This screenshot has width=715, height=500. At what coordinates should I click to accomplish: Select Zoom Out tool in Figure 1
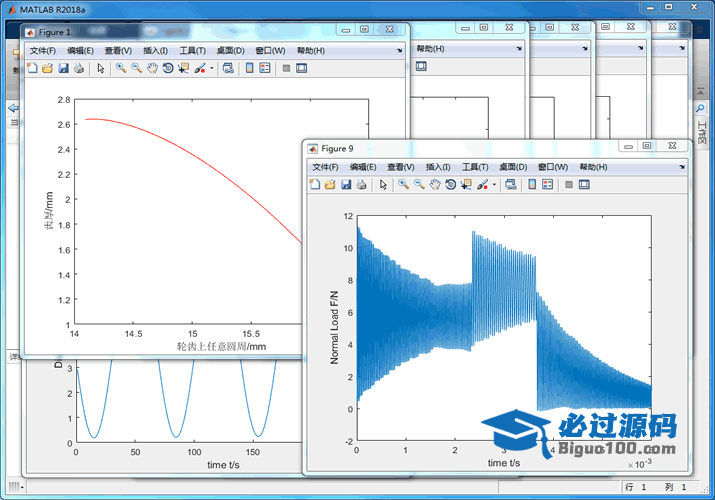tap(136, 68)
